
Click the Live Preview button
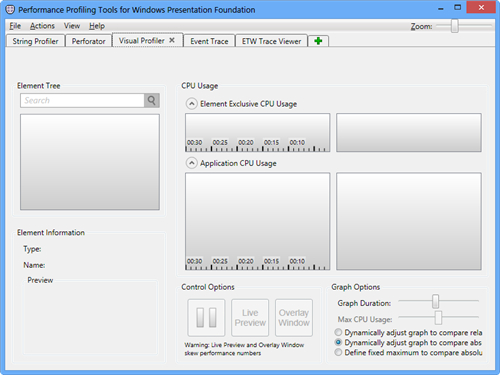[250, 317]
